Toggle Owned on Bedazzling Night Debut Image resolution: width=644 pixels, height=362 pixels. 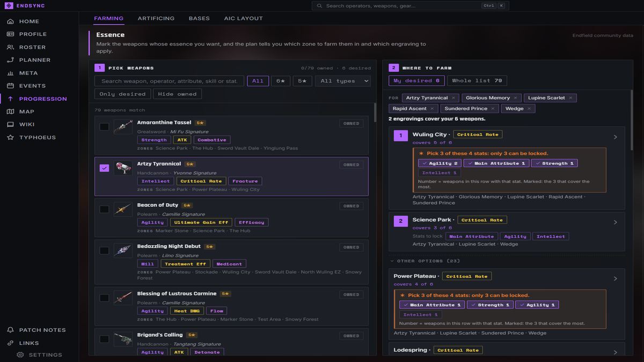pos(352,247)
